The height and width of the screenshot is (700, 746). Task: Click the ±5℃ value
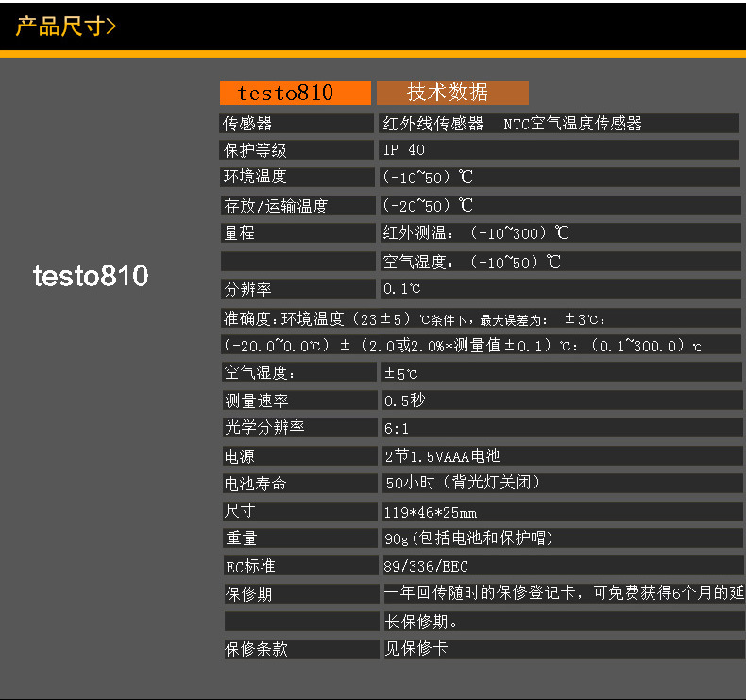click(401, 373)
